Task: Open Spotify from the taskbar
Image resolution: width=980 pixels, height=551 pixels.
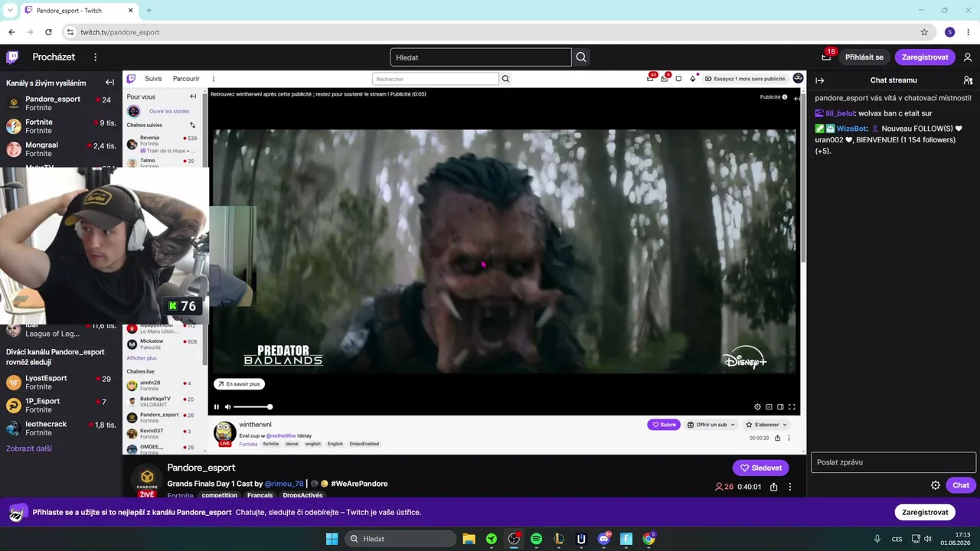Action: click(x=536, y=539)
